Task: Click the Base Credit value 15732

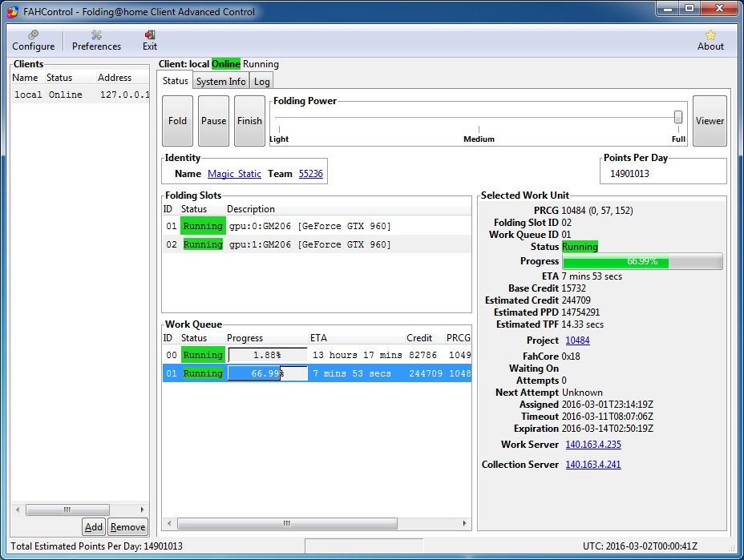Action: 574,288
